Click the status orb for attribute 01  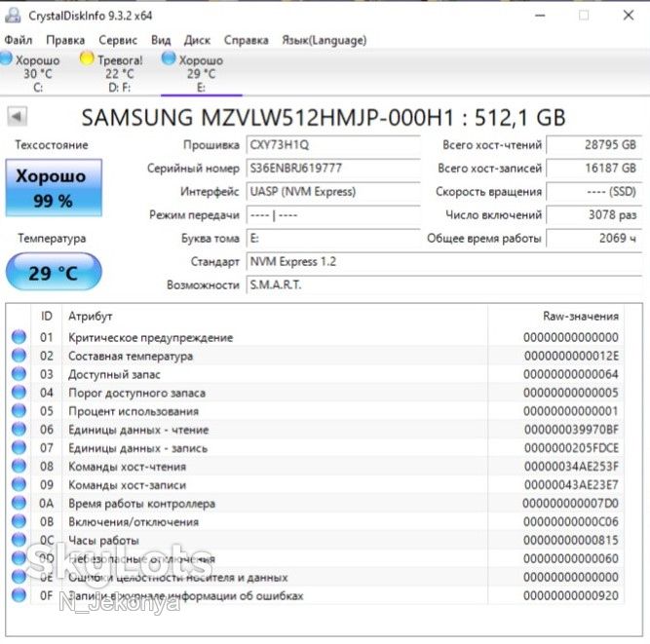click(19, 337)
